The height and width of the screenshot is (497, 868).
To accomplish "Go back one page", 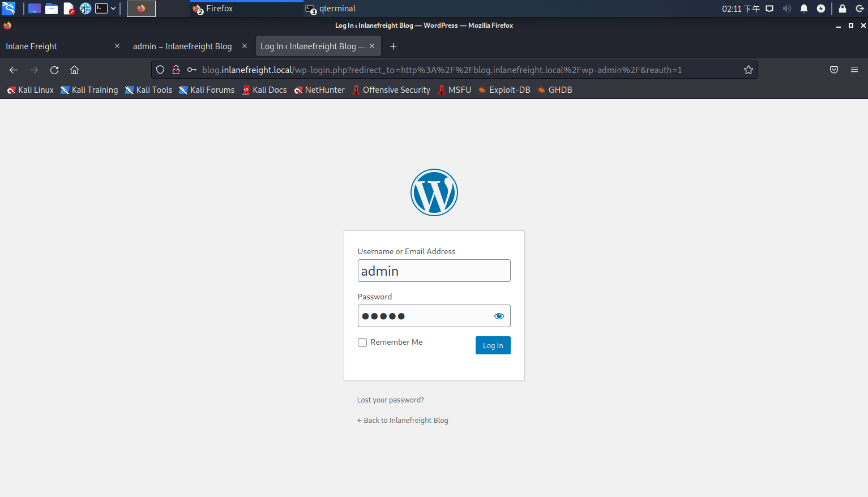I will (x=14, y=70).
